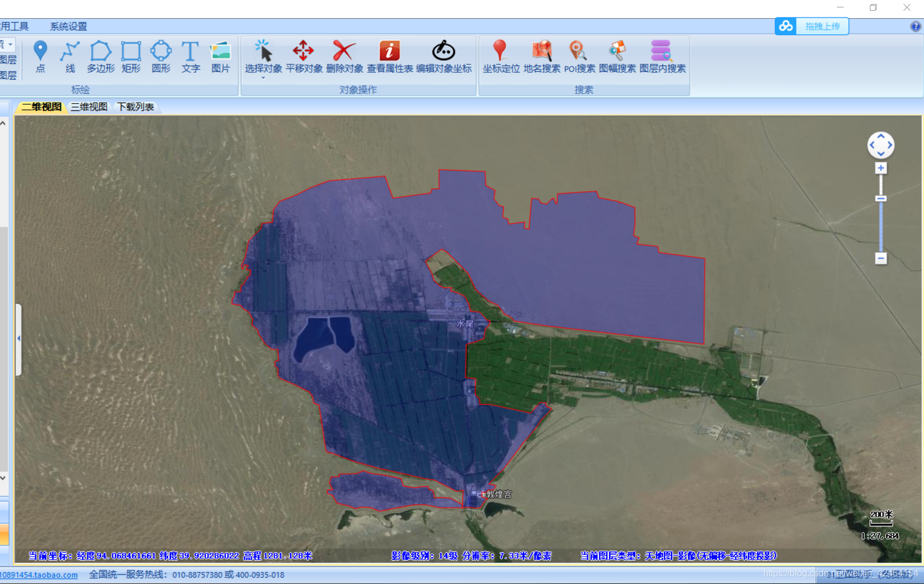This screenshot has width=924, height=584.
Task: Select the line (线) drawing tool
Action: pyautogui.click(x=70, y=57)
